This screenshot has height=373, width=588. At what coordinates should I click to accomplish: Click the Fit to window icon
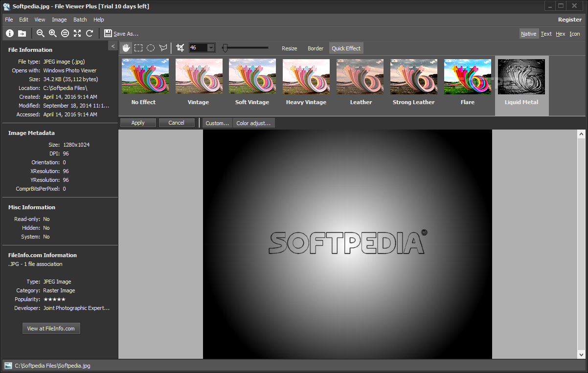(x=77, y=33)
